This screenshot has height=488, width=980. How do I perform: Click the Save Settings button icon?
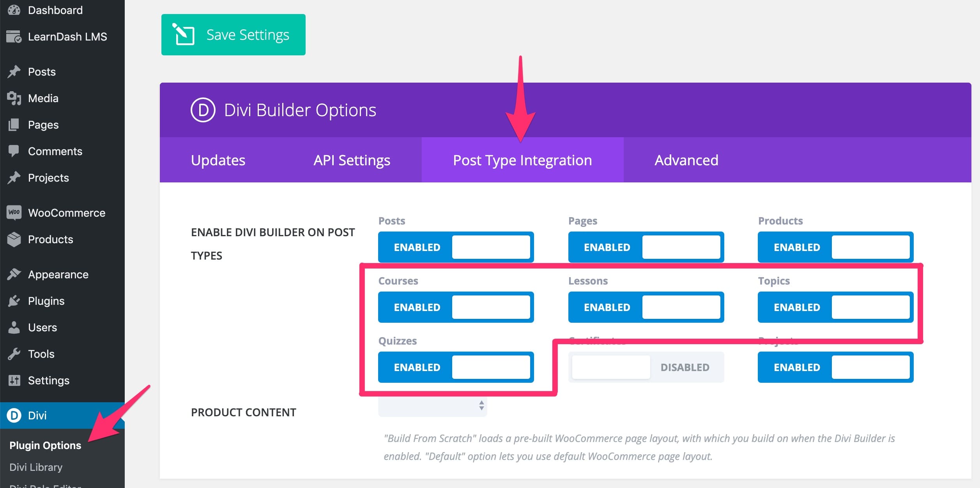tap(184, 35)
